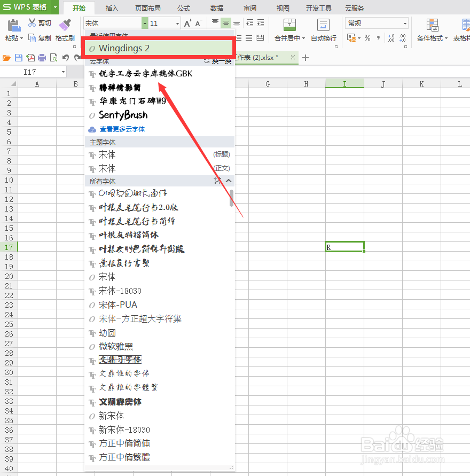This screenshot has width=470, height=476.
Task: Open Name Box dropdown next to I17
Action: (x=63, y=72)
